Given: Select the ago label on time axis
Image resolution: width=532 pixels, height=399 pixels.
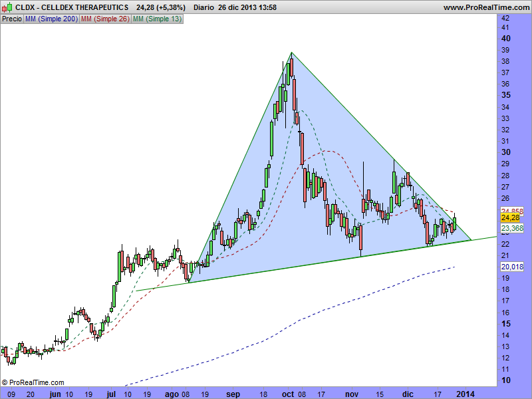Looking at the screenshot, I should (172, 394).
